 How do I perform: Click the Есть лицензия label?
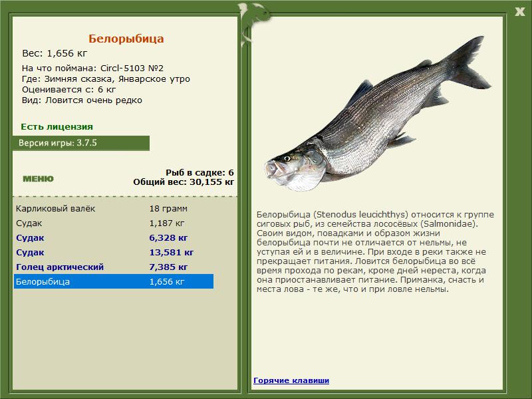pyautogui.click(x=57, y=126)
